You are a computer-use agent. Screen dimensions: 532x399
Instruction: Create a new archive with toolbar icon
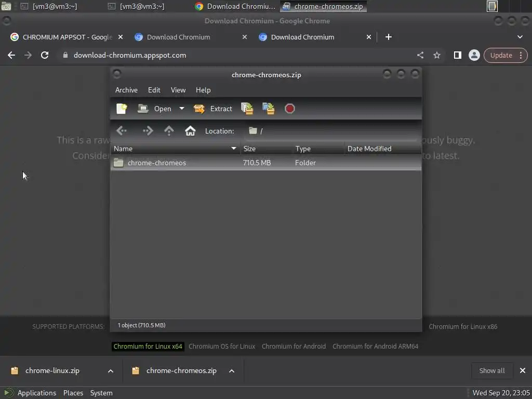pyautogui.click(x=122, y=109)
